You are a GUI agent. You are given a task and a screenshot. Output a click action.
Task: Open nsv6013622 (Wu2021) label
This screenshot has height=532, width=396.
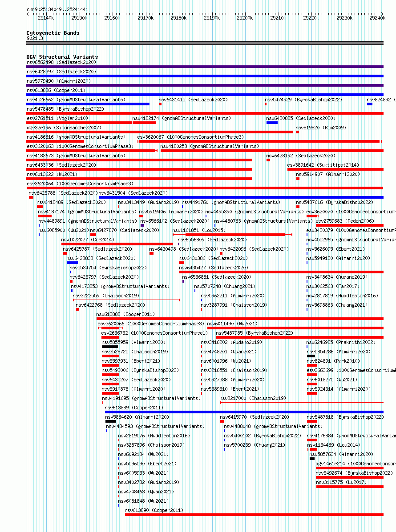tap(53, 174)
